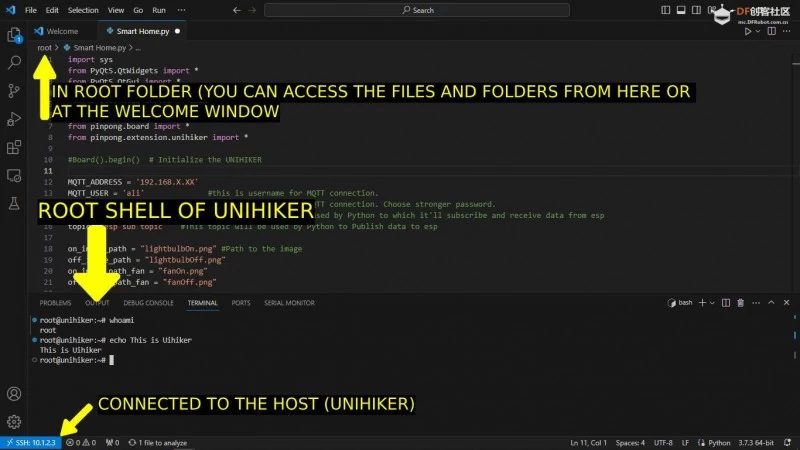Expand the title bar overflow menu (…)

click(183, 10)
